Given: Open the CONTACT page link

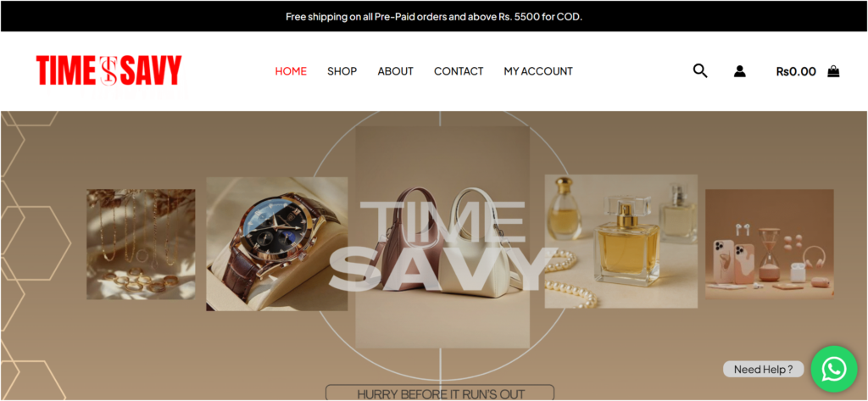Looking at the screenshot, I should pyautogui.click(x=459, y=71).
